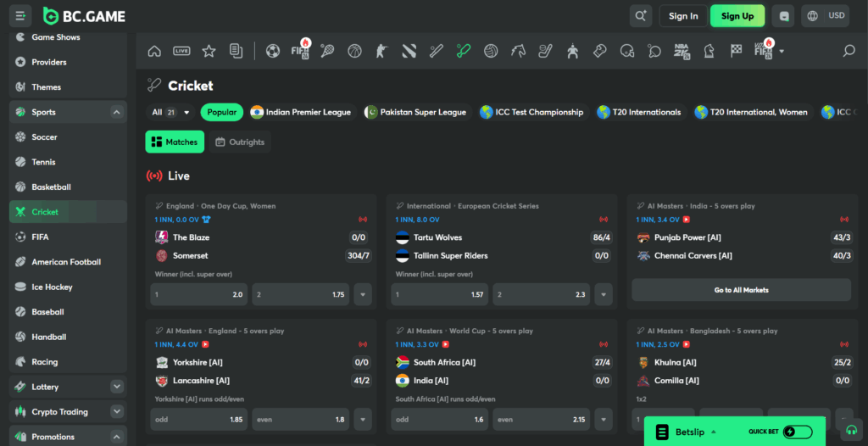Select the chess knight icon
This screenshot has height=446, width=868.
709,51
